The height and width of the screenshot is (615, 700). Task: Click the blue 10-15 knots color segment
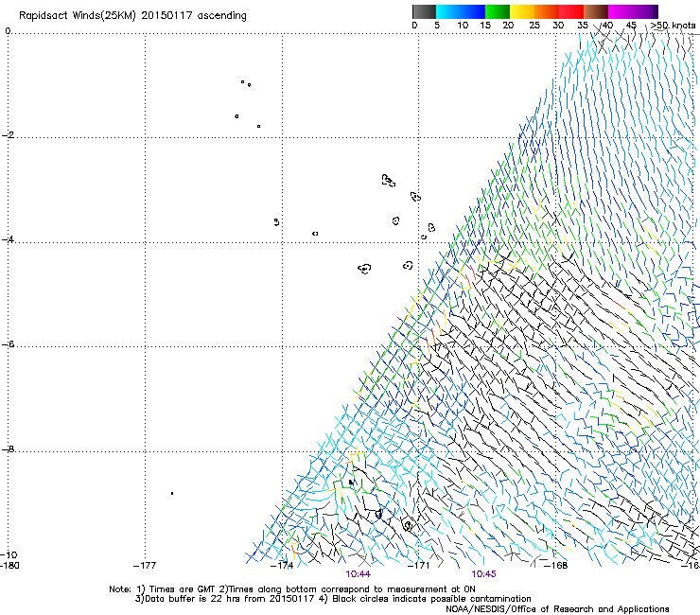[473, 11]
